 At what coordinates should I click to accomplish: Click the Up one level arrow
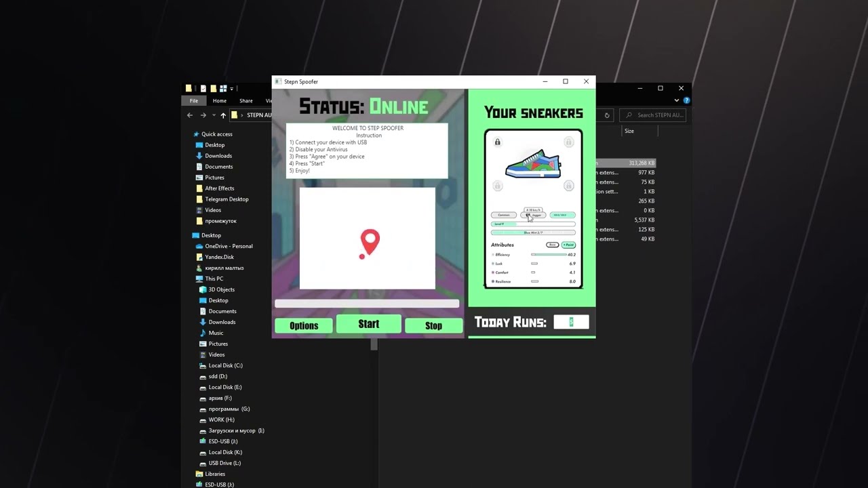click(x=223, y=115)
